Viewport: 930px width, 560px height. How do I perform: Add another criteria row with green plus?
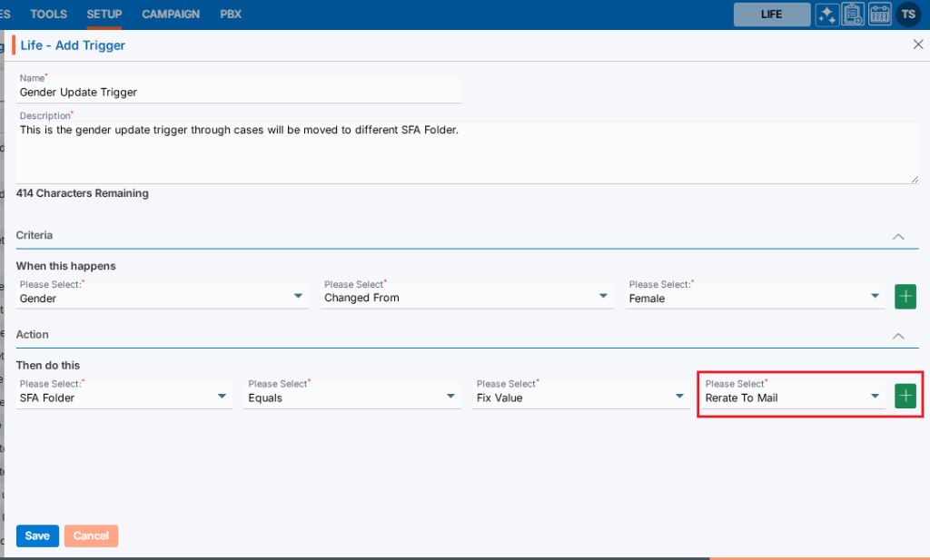click(x=905, y=296)
